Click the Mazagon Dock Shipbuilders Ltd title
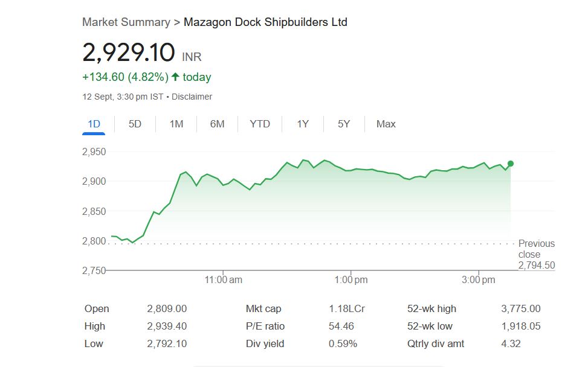This screenshot has width=588, height=367. (265, 22)
